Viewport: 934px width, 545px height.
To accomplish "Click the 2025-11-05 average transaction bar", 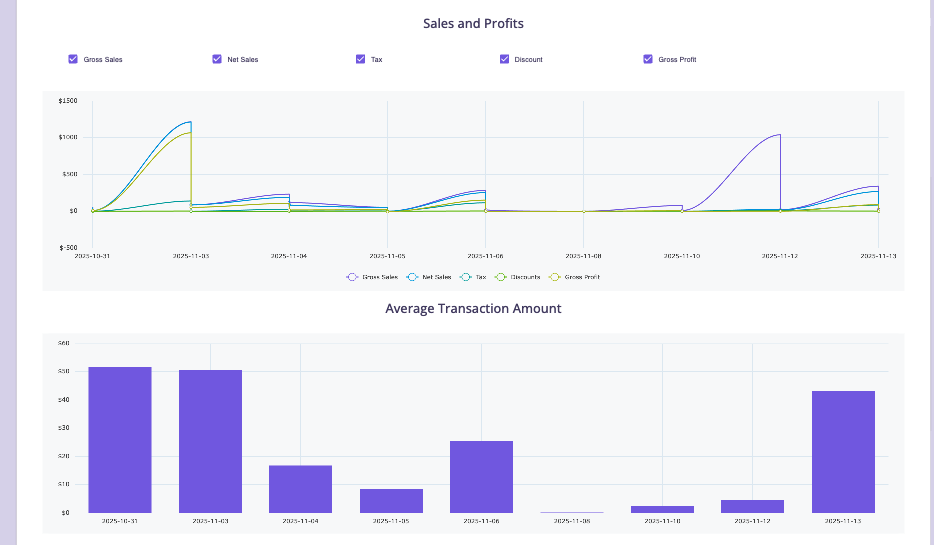I will [x=391, y=501].
